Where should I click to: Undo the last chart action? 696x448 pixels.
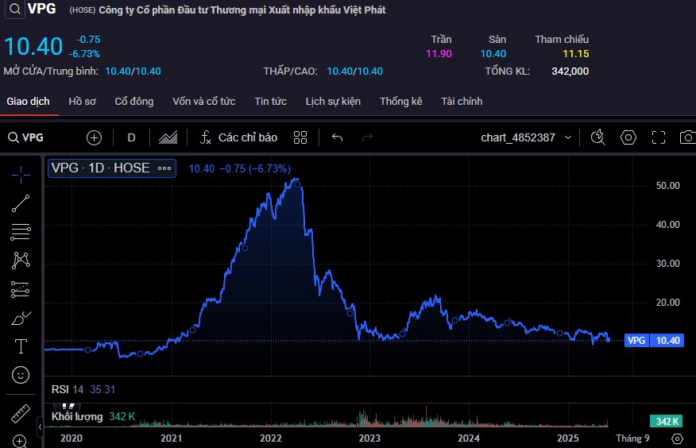[x=337, y=138]
